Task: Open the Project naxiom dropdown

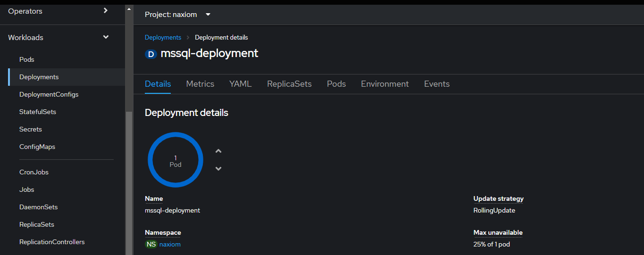Action: [x=178, y=15]
